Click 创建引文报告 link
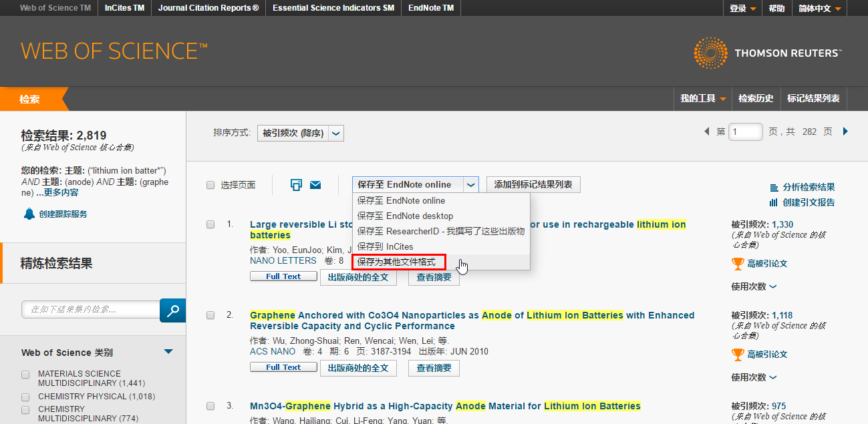Viewport: 868px width, 424px height. (809, 202)
